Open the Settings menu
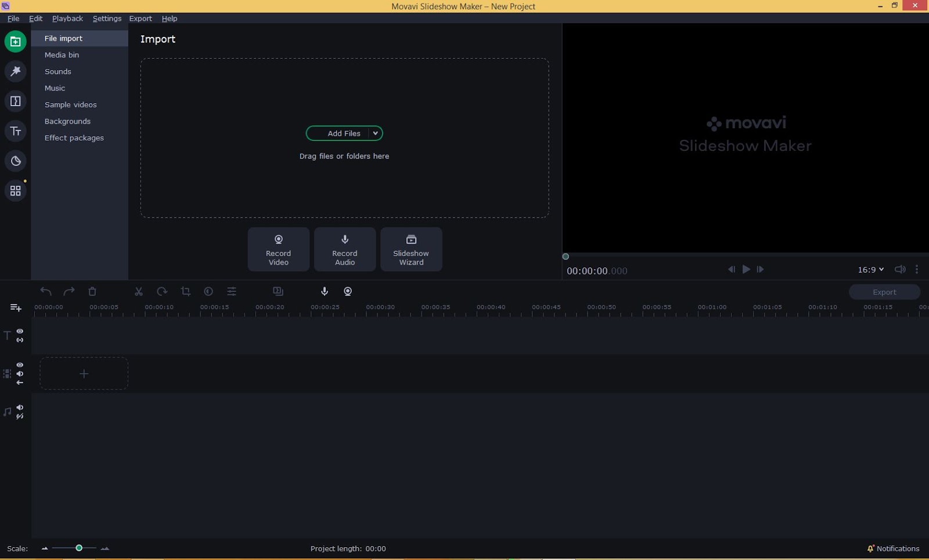Screen dimensions: 929x560 [x=107, y=19]
